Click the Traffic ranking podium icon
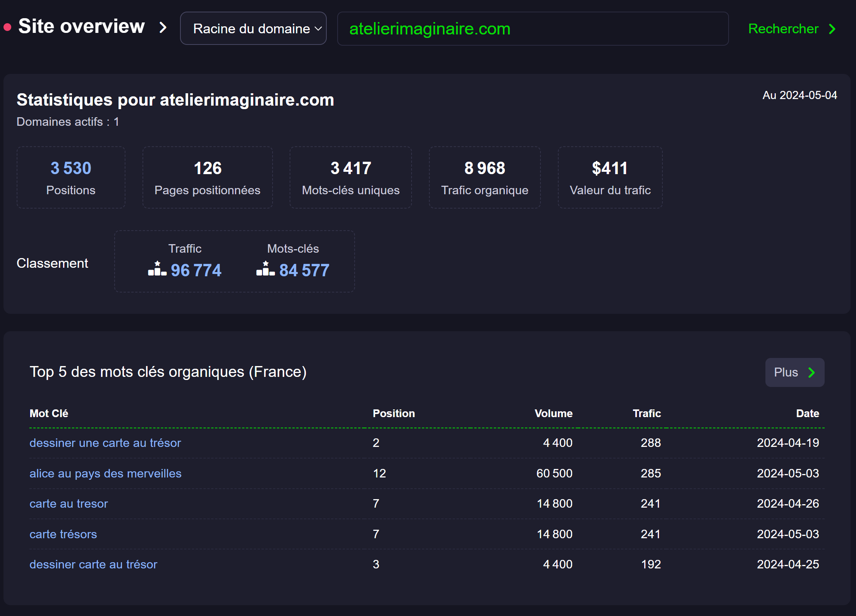The width and height of the screenshot is (856, 616). (157, 269)
